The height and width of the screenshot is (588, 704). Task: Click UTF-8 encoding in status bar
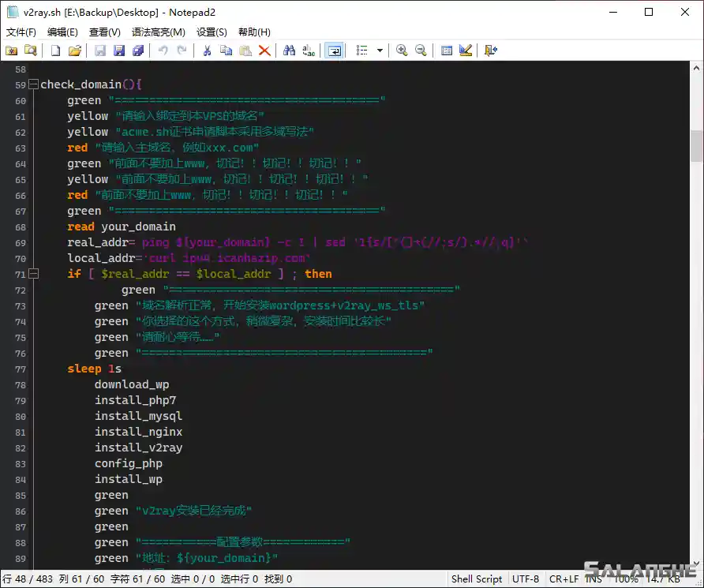[x=526, y=579]
